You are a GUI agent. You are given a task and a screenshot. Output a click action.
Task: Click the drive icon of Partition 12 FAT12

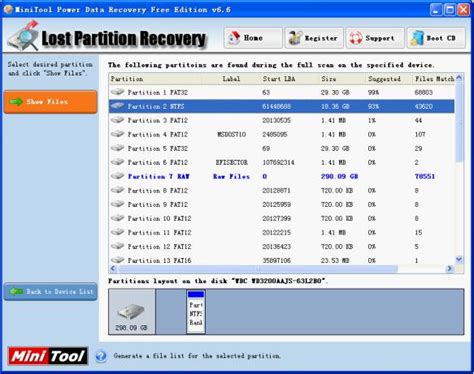(x=117, y=246)
